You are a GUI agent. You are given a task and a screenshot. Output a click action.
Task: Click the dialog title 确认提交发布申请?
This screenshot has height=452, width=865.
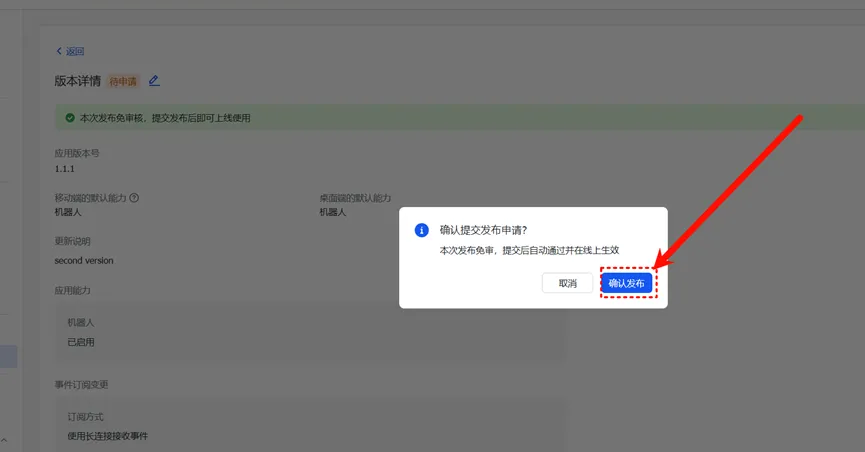tap(483, 230)
